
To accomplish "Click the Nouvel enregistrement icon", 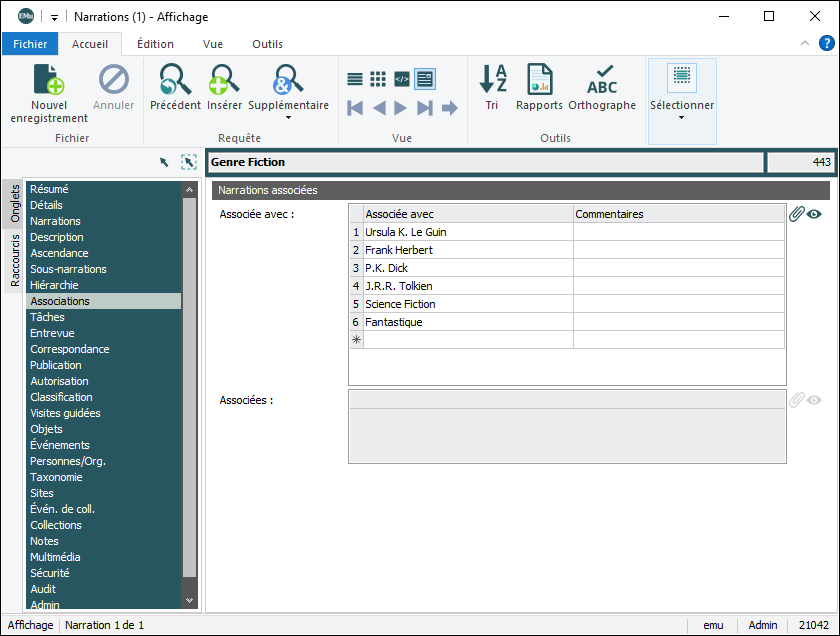I will (48, 80).
